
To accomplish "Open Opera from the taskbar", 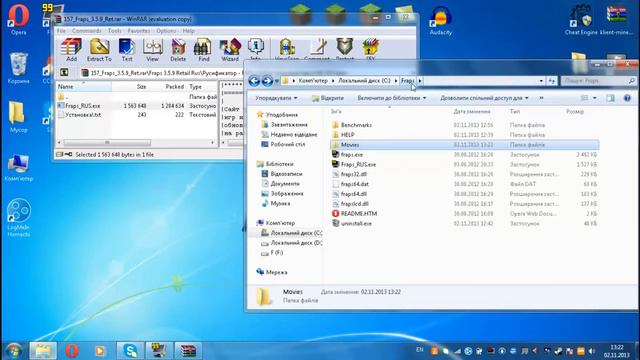I will point(72,351).
